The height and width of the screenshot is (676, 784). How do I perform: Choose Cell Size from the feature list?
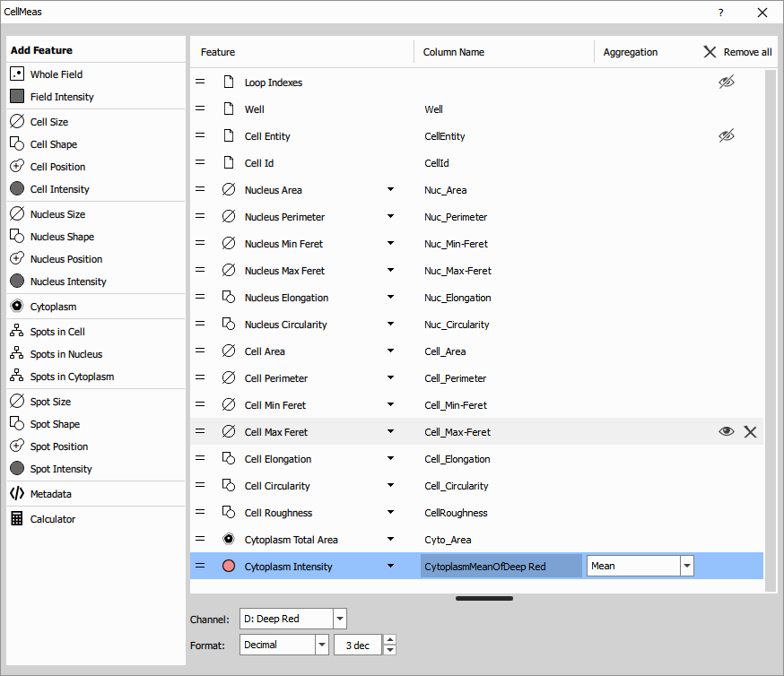coord(48,122)
